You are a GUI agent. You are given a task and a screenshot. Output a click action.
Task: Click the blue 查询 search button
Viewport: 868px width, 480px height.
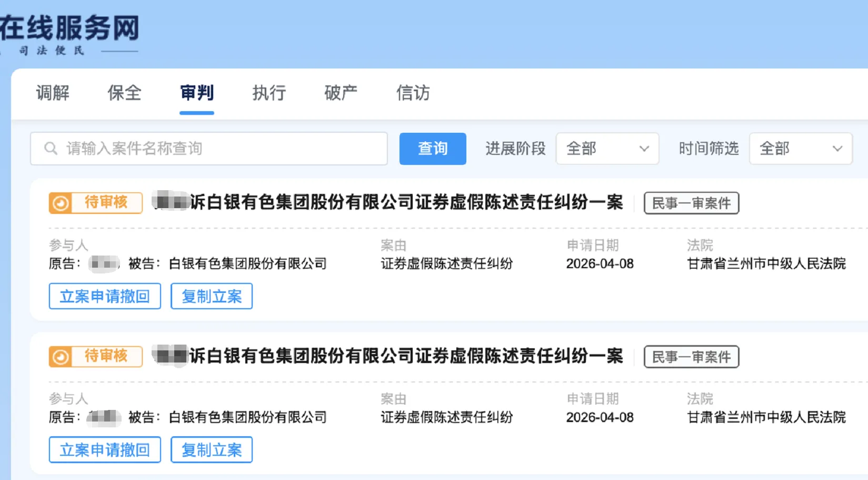432,149
